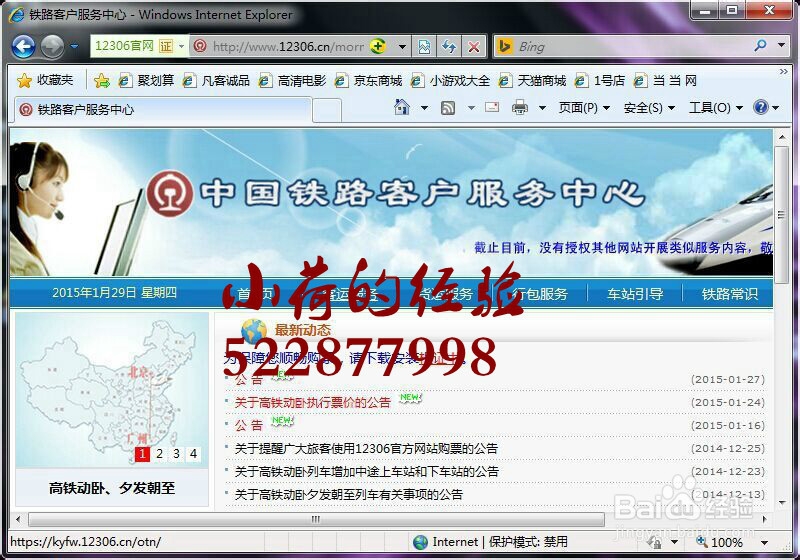Click the address bar URL field
This screenshot has width=800, height=560.
[288, 47]
